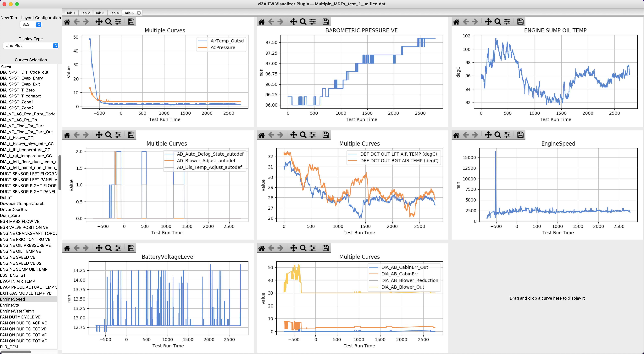Click the DIA_AB_Blower_Out legend entry
The image size is (644, 354).
point(402,287)
